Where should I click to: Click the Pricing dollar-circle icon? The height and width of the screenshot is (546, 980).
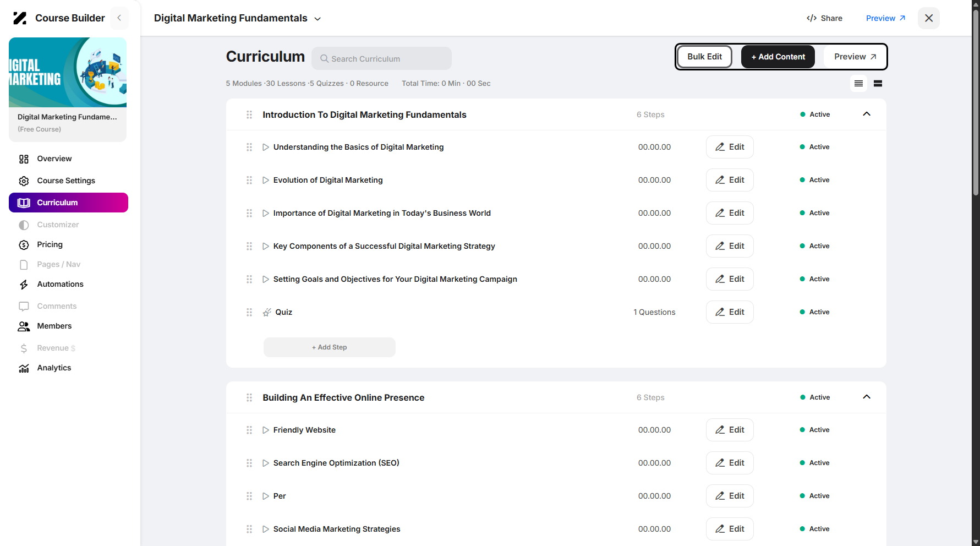tap(24, 245)
